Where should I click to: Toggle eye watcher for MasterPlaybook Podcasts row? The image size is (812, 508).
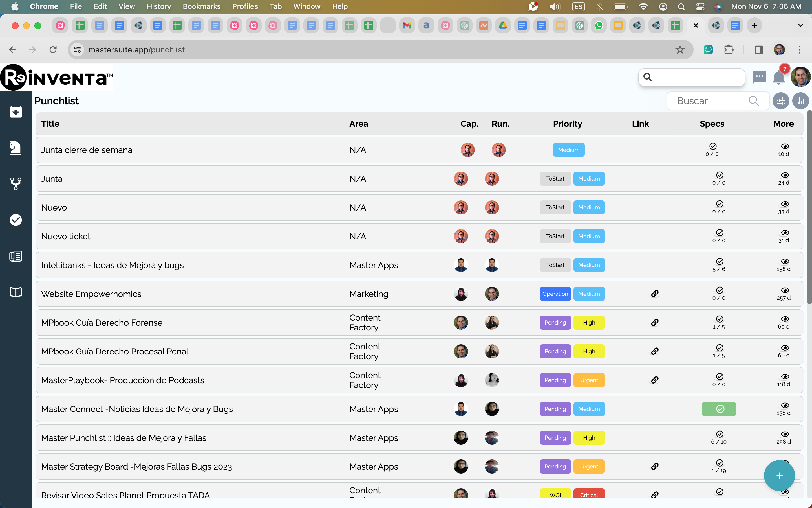click(x=785, y=377)
